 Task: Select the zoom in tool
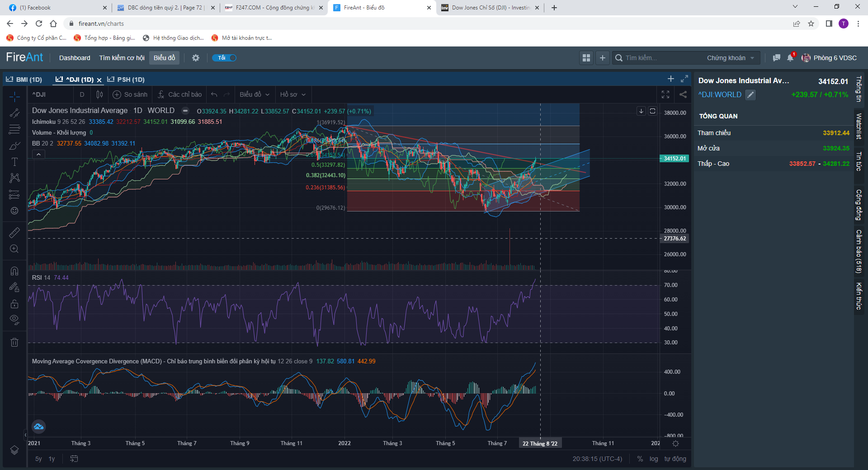pos(14,249)
